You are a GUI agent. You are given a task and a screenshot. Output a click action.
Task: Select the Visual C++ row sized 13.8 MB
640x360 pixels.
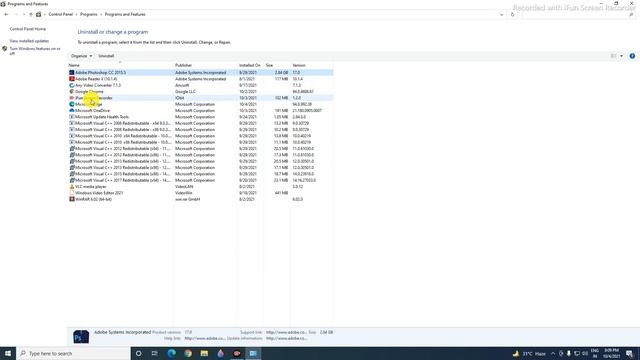click(200, 136)
